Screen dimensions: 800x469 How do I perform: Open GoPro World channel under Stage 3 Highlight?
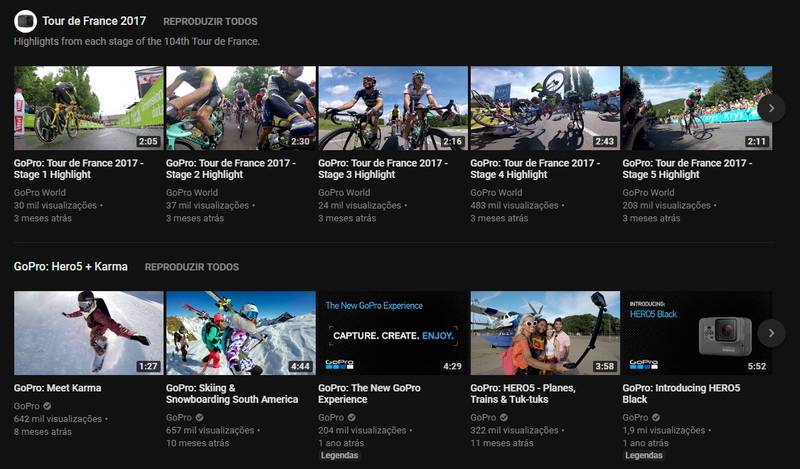click(344, 192)
